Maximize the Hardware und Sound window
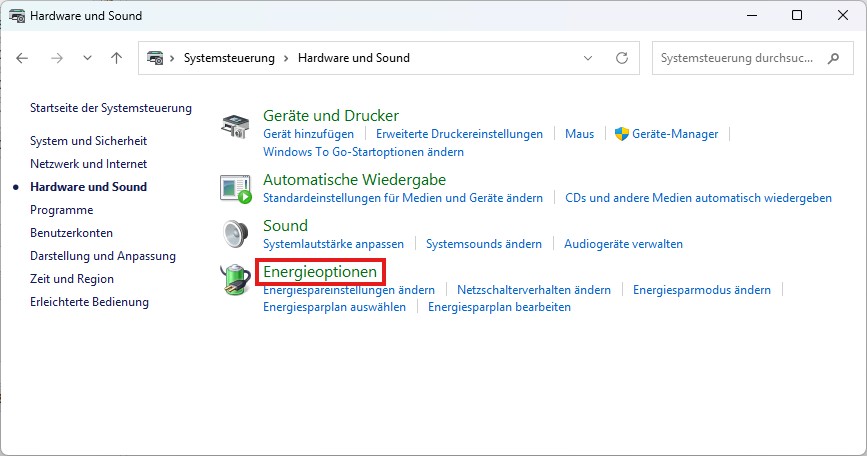The height and width of the screenshot is (456, 867). (797, 15)
